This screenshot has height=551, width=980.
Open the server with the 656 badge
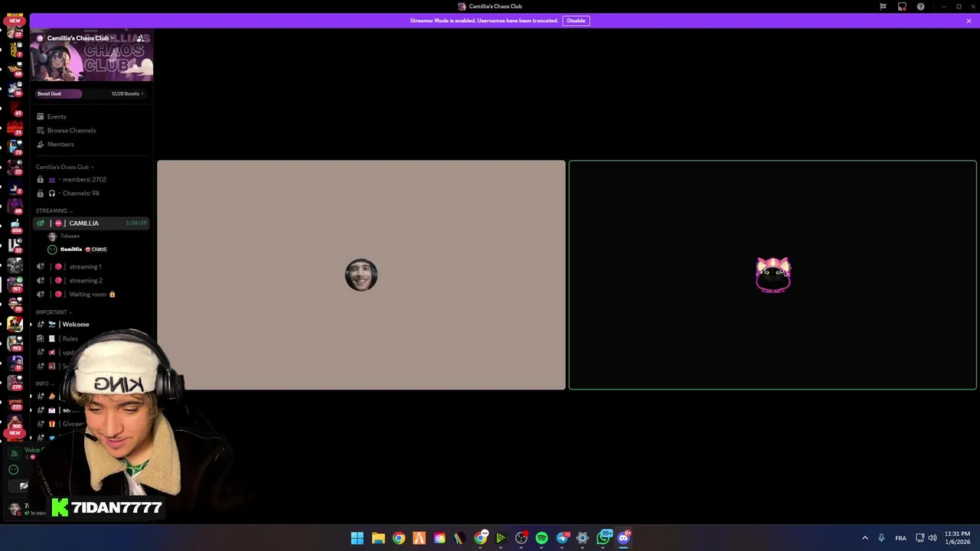tap(15, 227)
